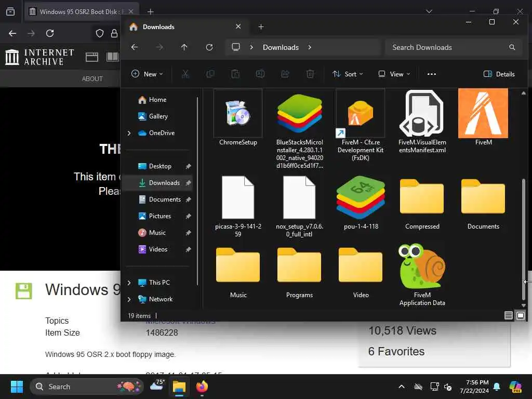The height and width of the screenshot is (399, 532).
Task: Click the scroll down arrow in file list
Action: click(524, 305)
